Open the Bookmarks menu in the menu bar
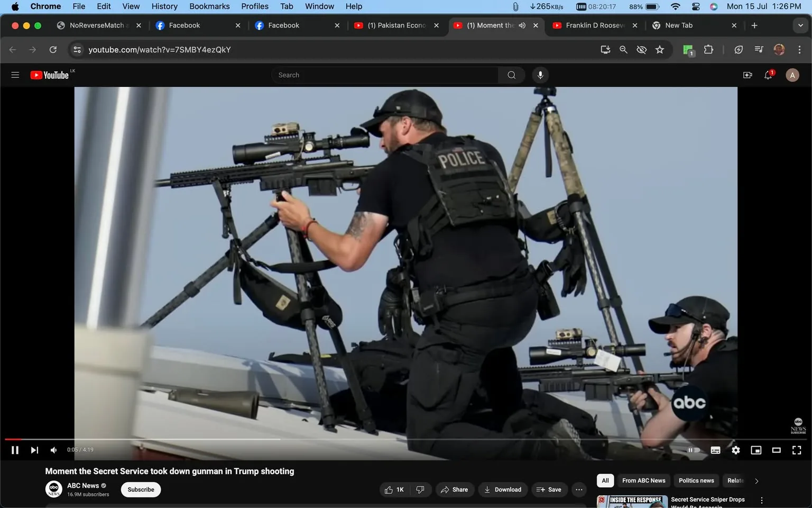The height and width of the screenshot is (508, 812). tap(209, 6)
